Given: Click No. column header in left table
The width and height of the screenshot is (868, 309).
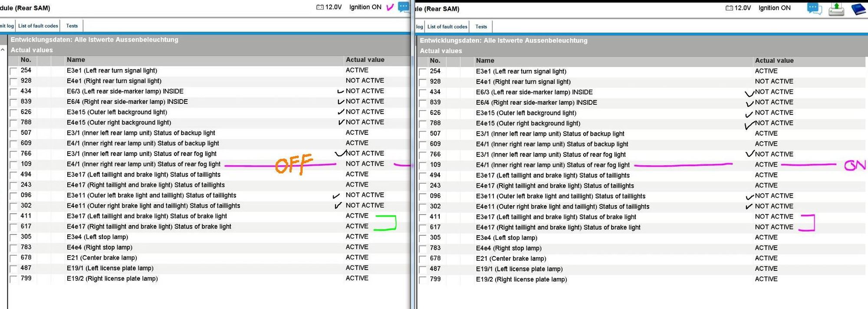Looking at the screenshot, I should 26,60.
